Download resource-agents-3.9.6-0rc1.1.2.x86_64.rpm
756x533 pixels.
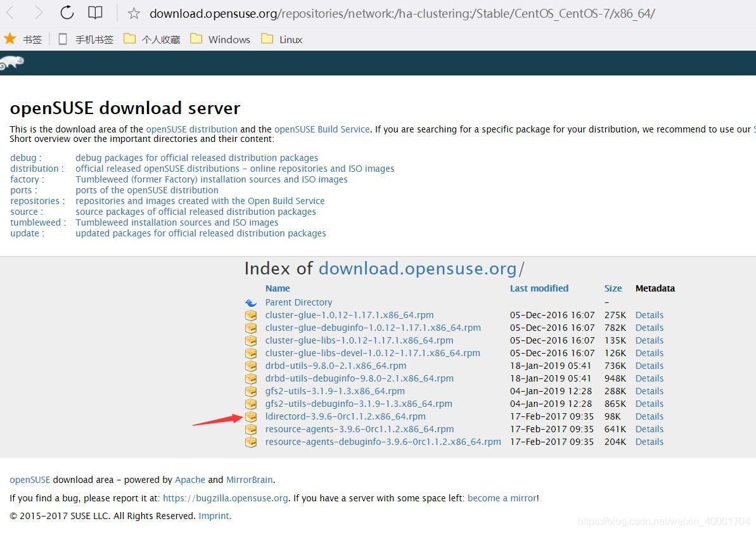point(359,429)
